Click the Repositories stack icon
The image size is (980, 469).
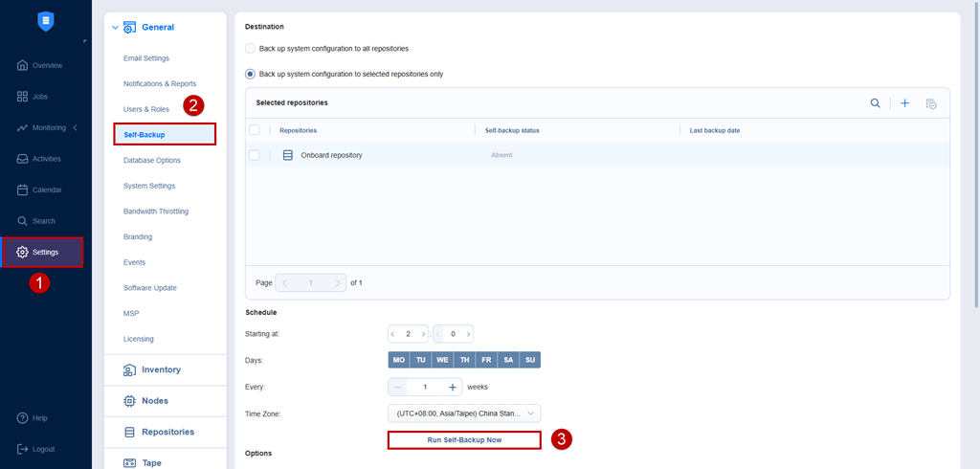point(129,432)
